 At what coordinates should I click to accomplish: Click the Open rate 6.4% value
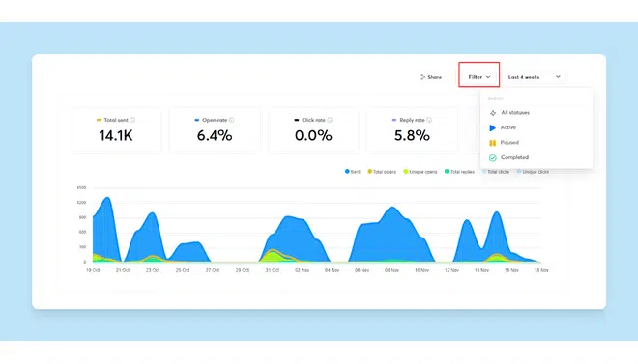[215, 136]
